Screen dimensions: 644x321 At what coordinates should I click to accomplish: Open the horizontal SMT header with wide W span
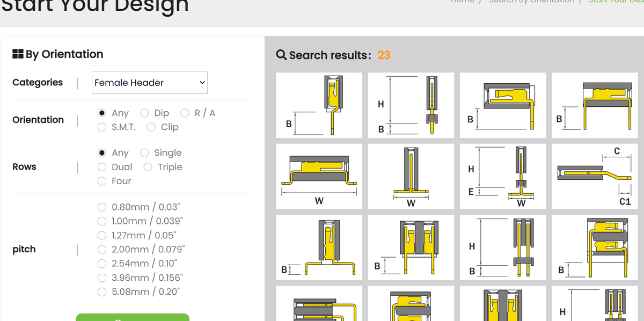pyautogui.click(x=319, y=176)
